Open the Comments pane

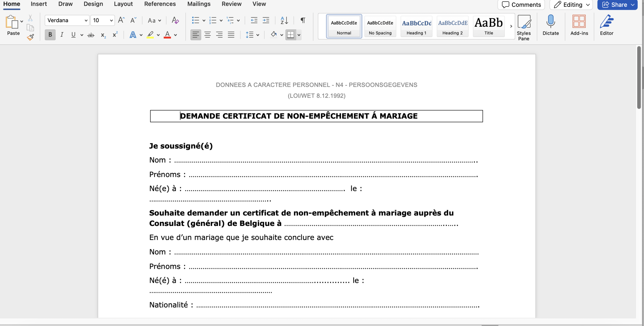tap(521, 5)
